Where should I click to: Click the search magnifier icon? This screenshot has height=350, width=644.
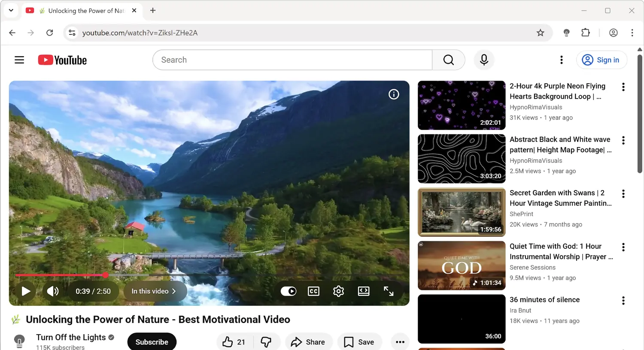pos(448,60)
